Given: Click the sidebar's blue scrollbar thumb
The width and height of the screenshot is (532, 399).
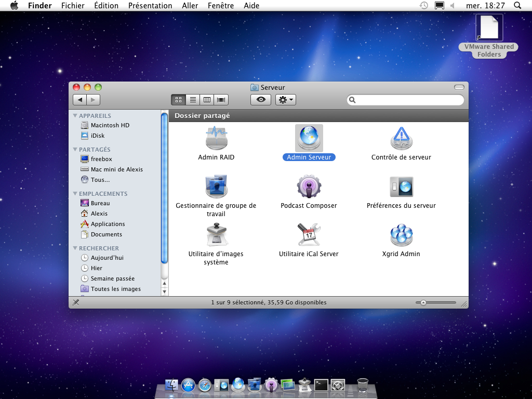Looking at the screenshot, I should coord(165,188).
